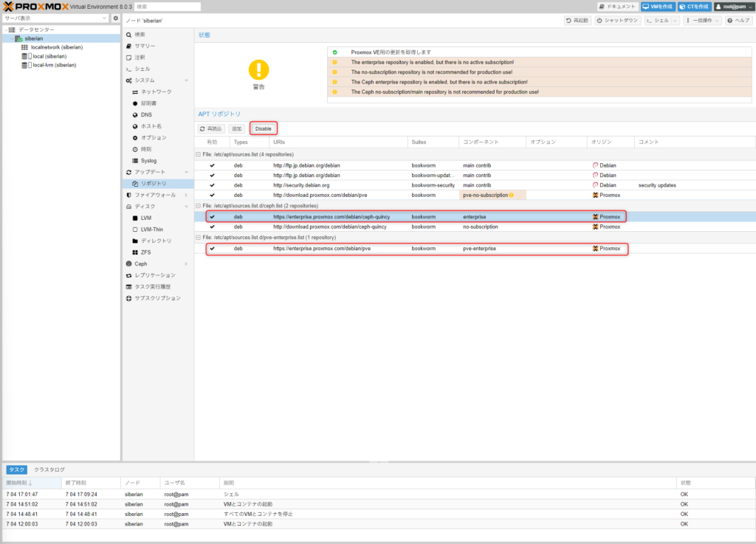The height and width of the screenshot is (544, 756).
Task: Open タスク実行履歴 in the node menu
Action: coord(158,286)
